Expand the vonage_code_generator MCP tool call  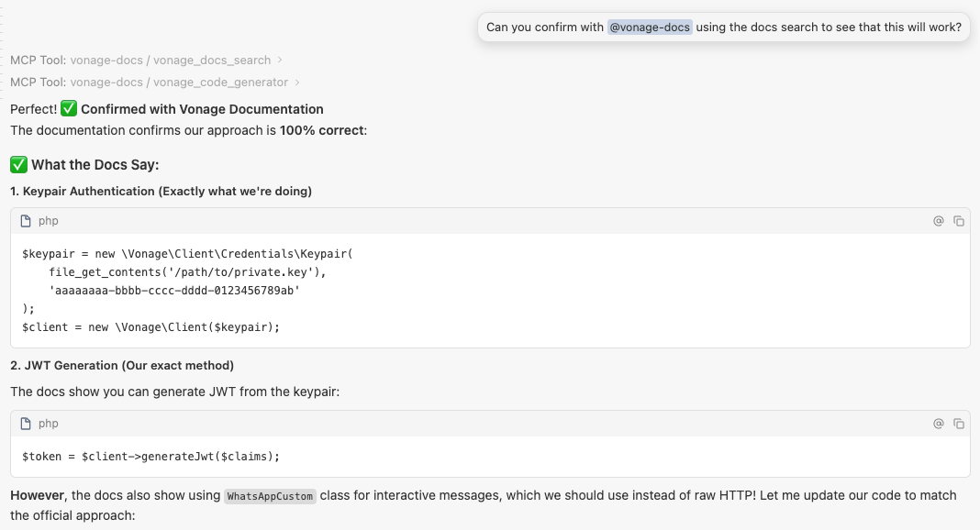click(x=297, y=83)
